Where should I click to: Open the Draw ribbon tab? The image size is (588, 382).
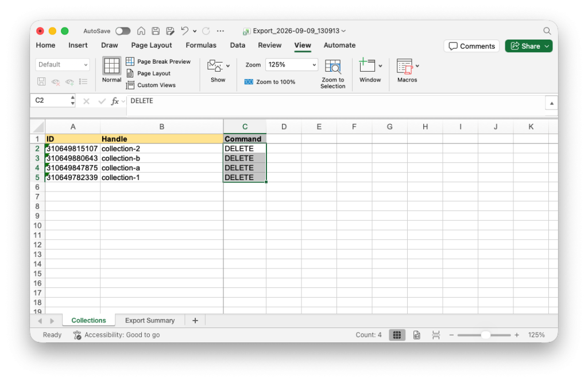tap(110, 45)
